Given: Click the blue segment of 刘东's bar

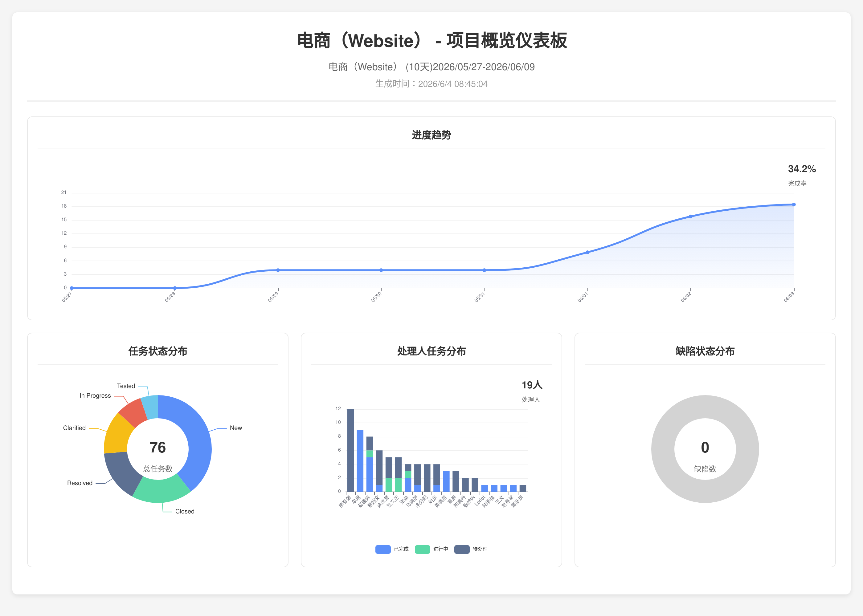Looking at the screenshot, I should tap(437, 488).
